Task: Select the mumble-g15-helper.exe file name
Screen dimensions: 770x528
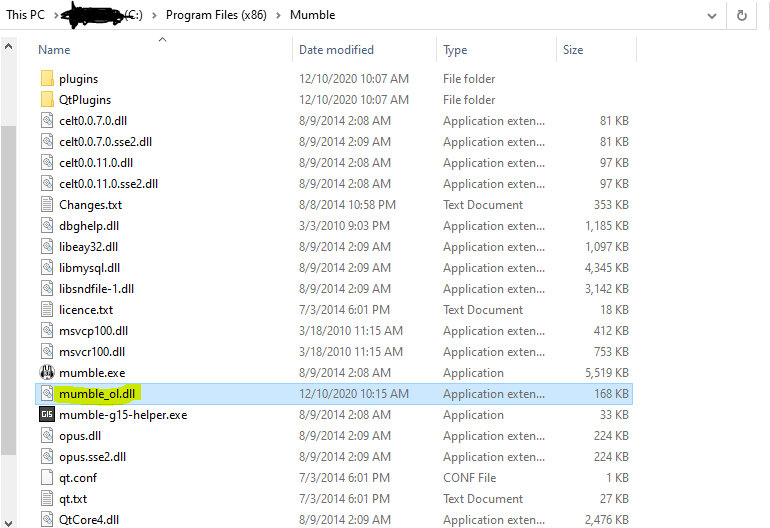Action: pyautogui.click(x=123, y=415)
